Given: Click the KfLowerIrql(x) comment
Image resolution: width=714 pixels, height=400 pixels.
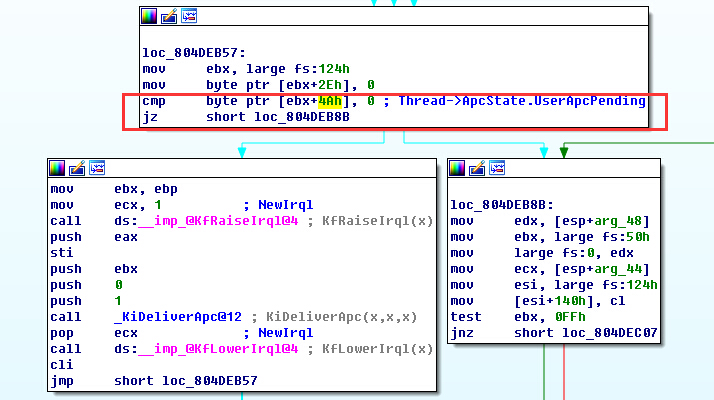Looking at the screenshot, I should tap(377, 349).
